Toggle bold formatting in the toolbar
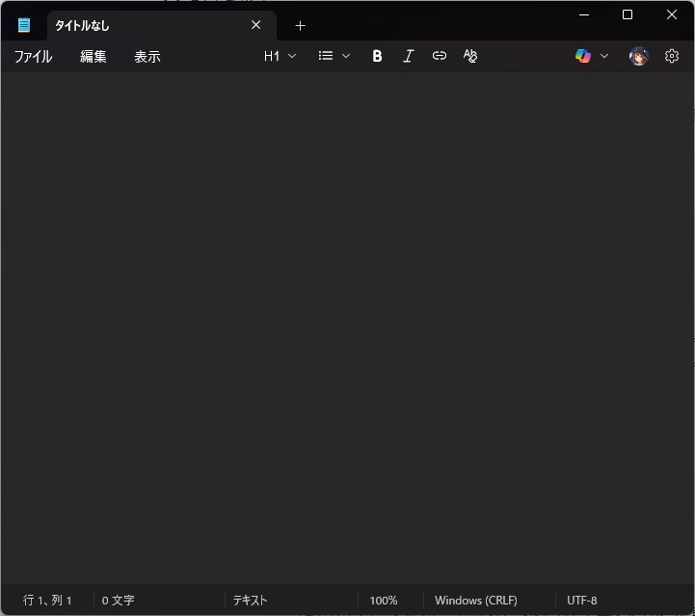Image resolution: width=695 pixels, height=616 pixels. click(x=377, y=56)
